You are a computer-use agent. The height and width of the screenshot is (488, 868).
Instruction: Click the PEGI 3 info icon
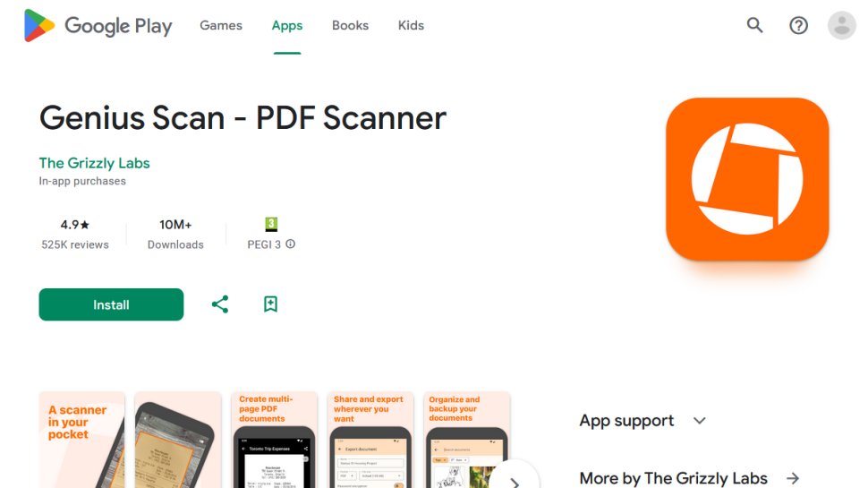(x=290, y=244)
